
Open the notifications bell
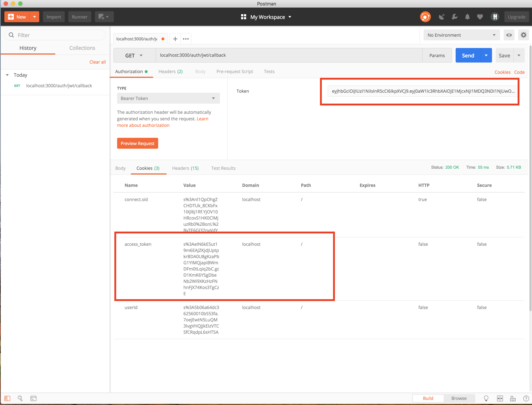[467, 17]
